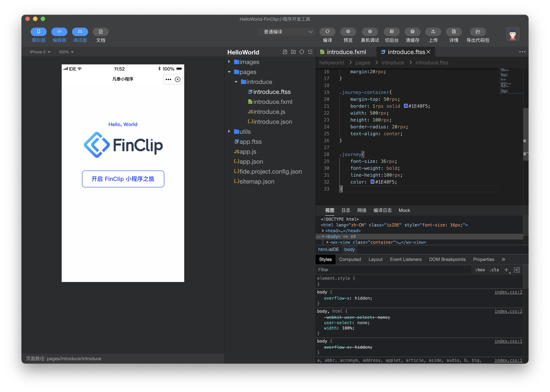Image resolution: width=550 pixels, height=392 pixels.
Task: Open the editor more actions ellipsis menu
Action: click(x=522, y=52)
